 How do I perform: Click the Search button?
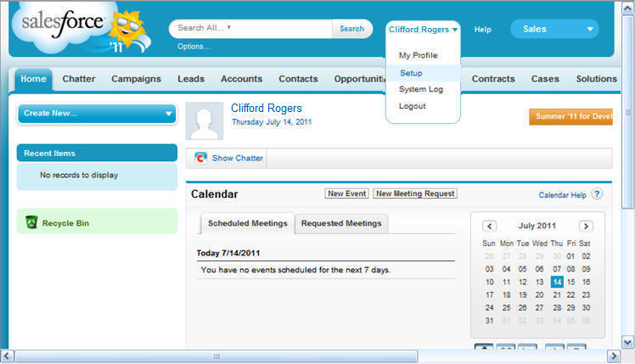coord(352,29)
